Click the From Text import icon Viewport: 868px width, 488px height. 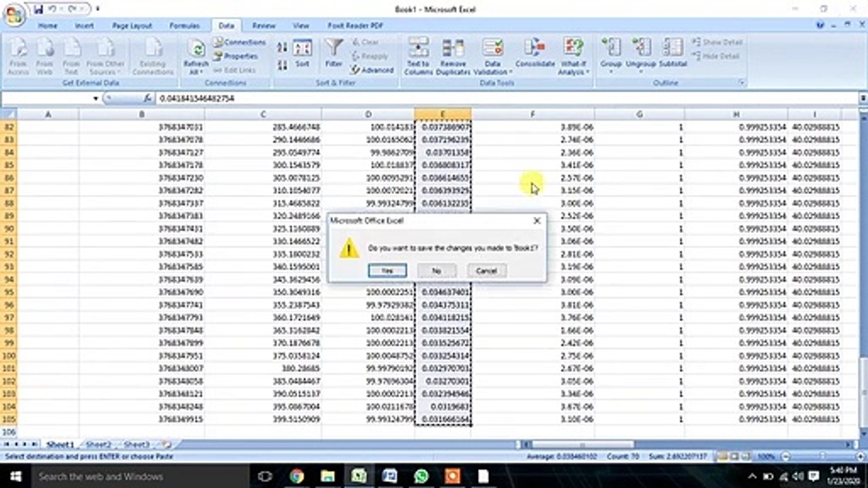tap(71, 57)
